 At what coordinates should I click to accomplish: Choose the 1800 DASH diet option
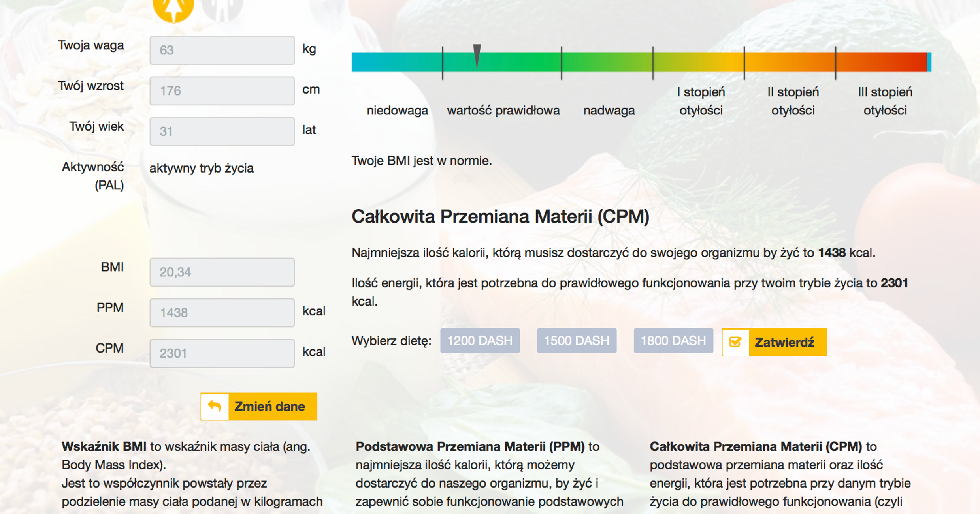click(673, 341)
